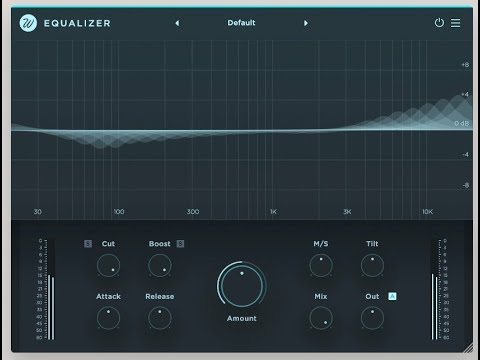Click the Tilt knob
The image size is (480, 360).
(x=372, y=265)
